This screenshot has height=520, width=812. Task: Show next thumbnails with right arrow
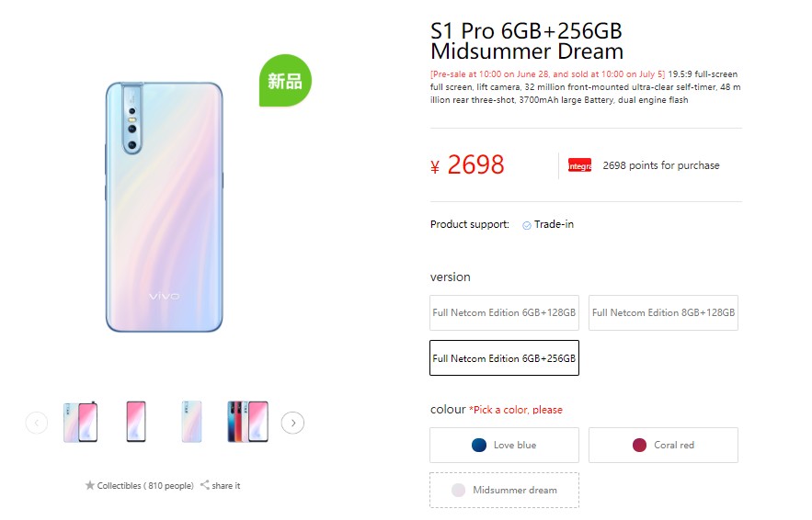pos(292,423)
